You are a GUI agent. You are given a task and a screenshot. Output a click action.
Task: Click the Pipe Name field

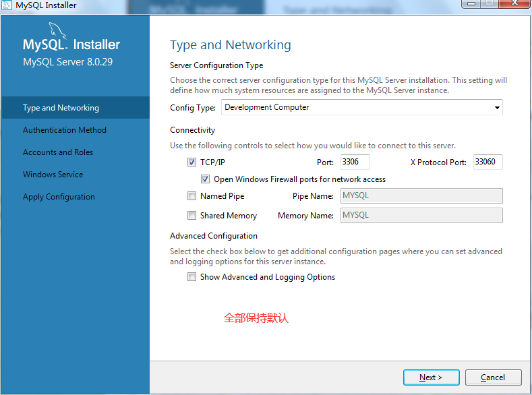point(421,196)
